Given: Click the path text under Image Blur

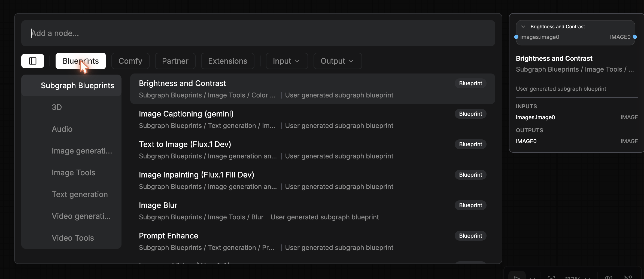Looking at the screenshot, I should tap(201, 217).
